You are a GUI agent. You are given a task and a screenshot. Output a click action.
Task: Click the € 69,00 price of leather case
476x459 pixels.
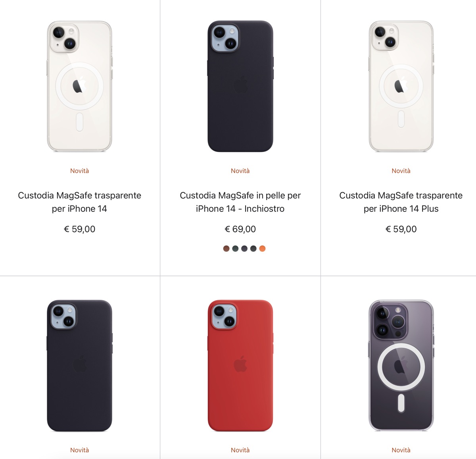(x=240, y=229)
